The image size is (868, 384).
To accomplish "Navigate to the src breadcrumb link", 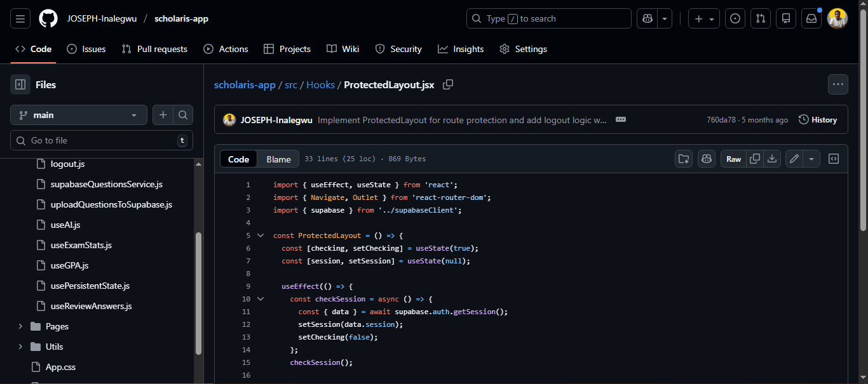I will (291, 84).
